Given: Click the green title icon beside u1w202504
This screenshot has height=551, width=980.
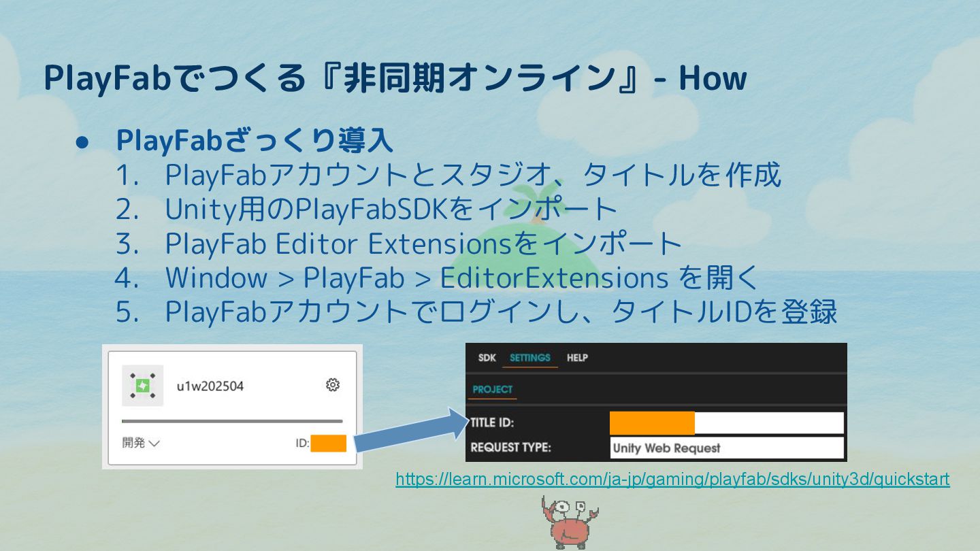Looking at the screenshot, I should click(142, 386).
